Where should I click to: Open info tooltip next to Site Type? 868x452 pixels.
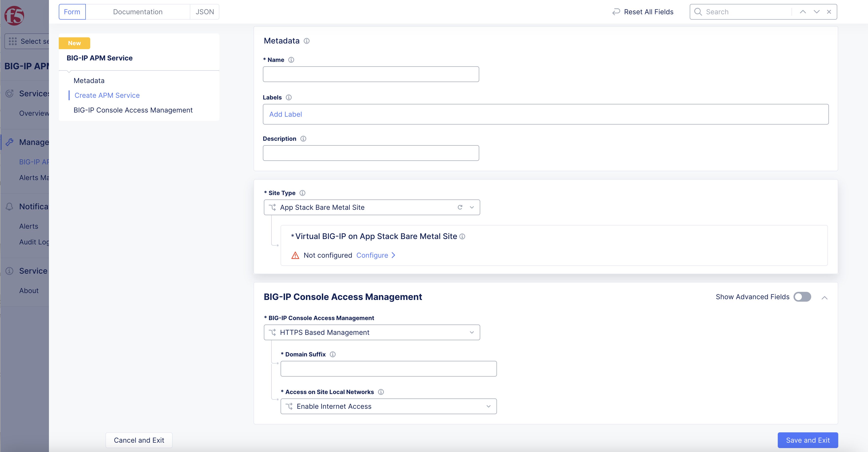(303, 193)
